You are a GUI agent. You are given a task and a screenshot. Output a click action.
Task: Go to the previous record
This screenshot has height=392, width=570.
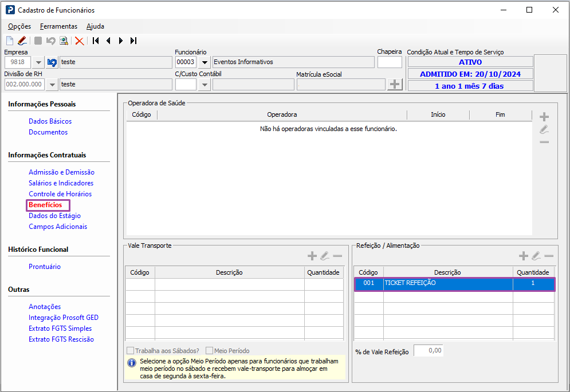coord(108,41)
